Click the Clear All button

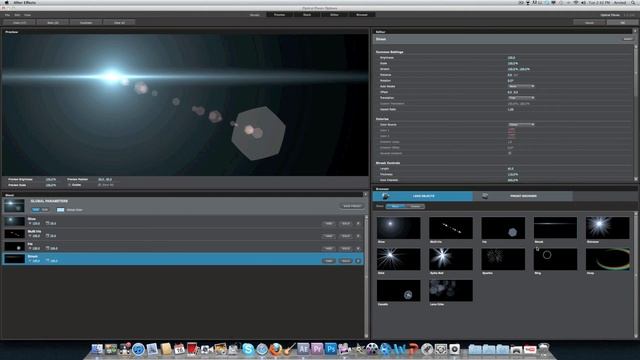pyautogui.click(x=119, y=23)
